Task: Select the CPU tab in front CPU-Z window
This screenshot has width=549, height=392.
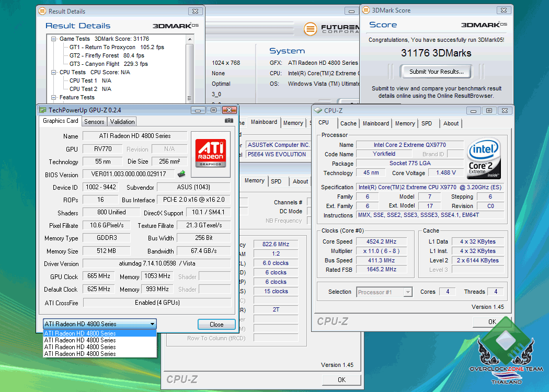Action: coord(324,122)
